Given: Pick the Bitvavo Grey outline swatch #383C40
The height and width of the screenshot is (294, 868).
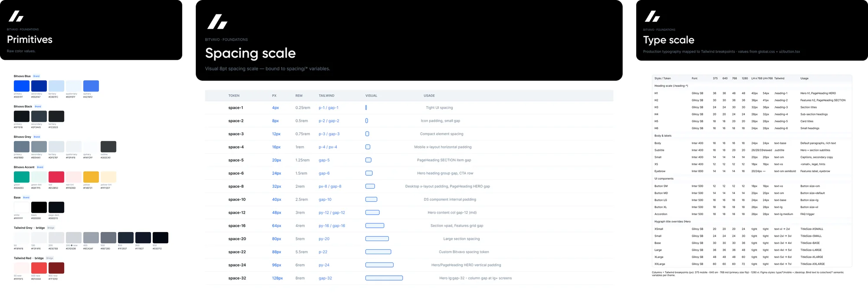Looking at the screenshot, I should click(x=108, y=147).
